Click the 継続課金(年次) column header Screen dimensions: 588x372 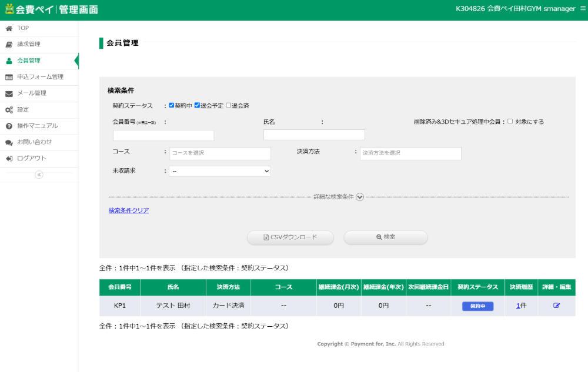click(x=383, y=287)
